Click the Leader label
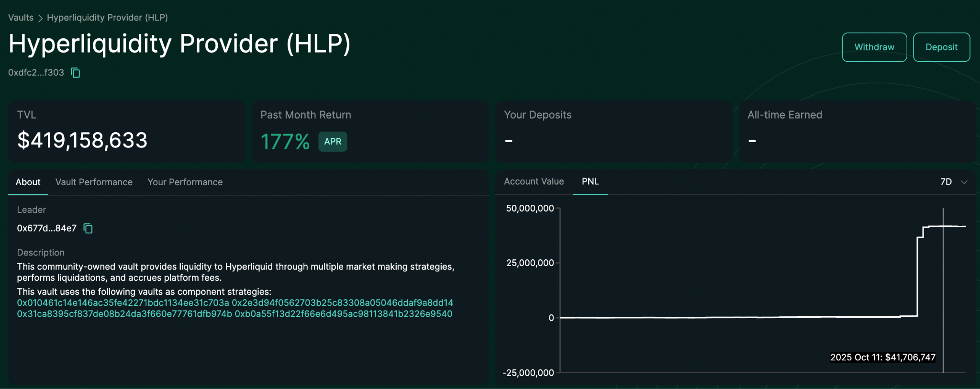 [x=32, y=210]
